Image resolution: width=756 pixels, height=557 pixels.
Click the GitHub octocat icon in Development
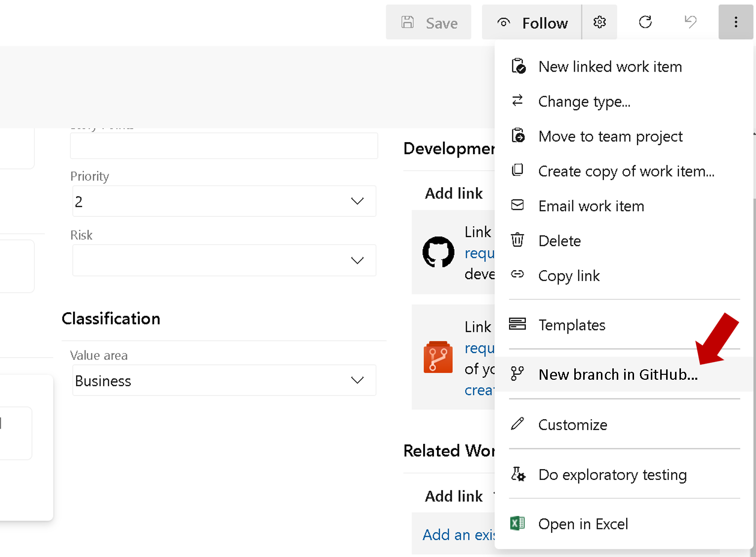[x=438, y=252]
